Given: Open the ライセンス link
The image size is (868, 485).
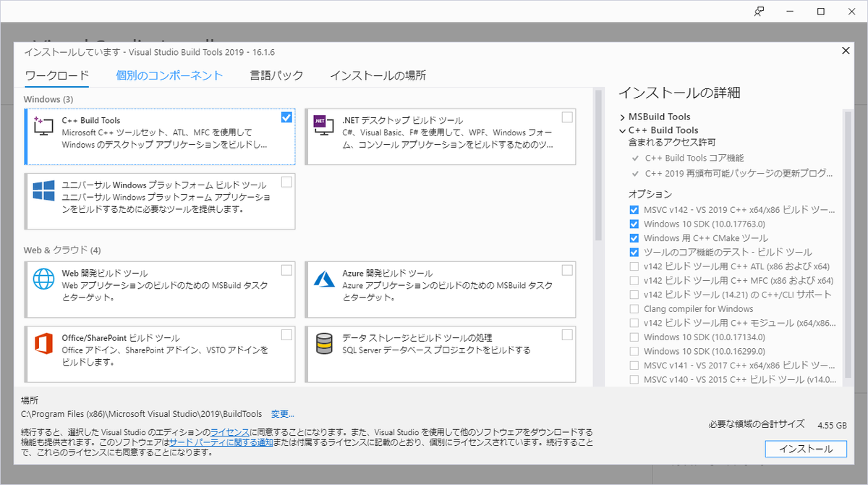Looking at the screenshot, I should coord(230,432).
